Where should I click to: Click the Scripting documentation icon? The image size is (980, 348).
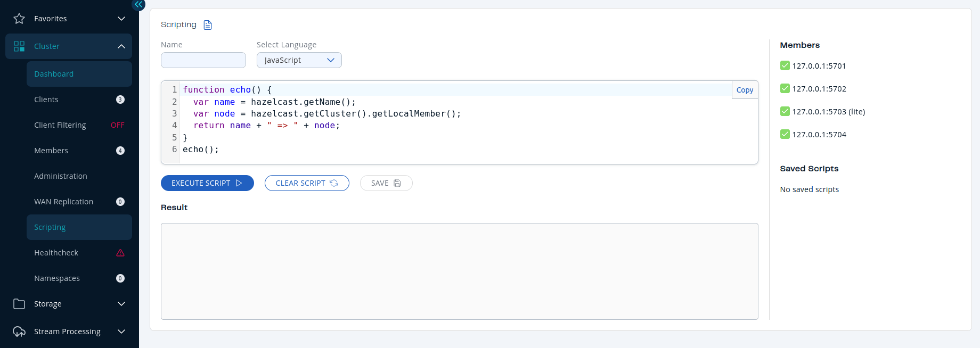(x=208, y=25)
